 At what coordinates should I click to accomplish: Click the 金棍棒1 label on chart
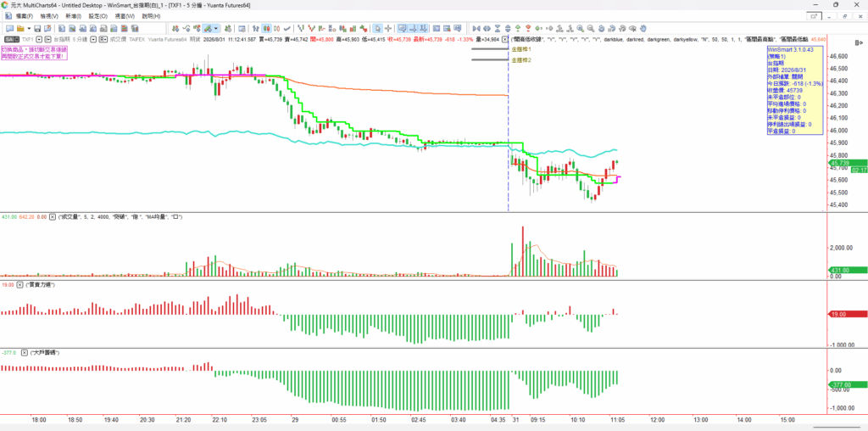pos(521,49)
